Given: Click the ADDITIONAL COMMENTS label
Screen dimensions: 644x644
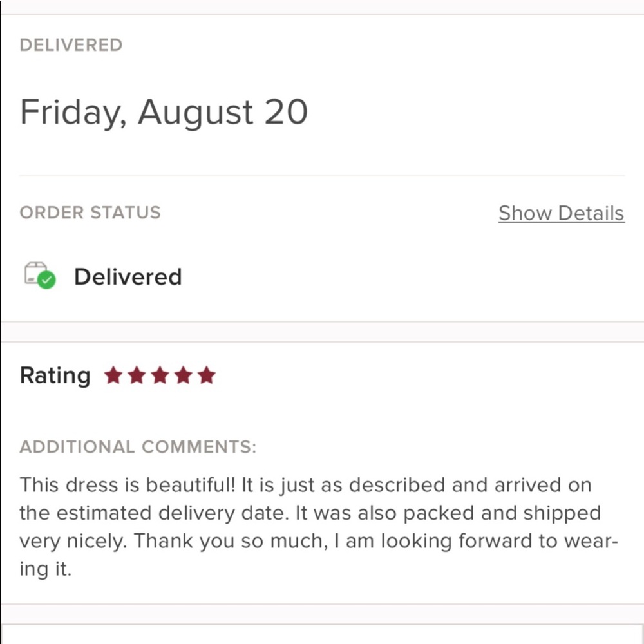Looking at the screenshot, I should click(138, 447).
